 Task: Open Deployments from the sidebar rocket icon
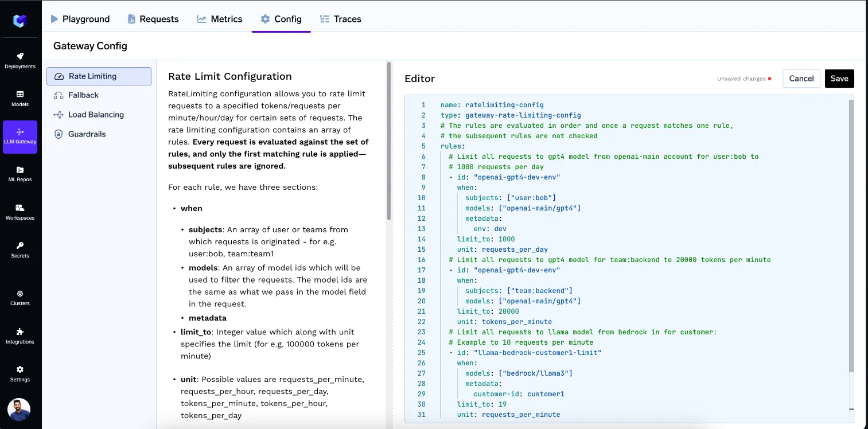click(20, 61)
